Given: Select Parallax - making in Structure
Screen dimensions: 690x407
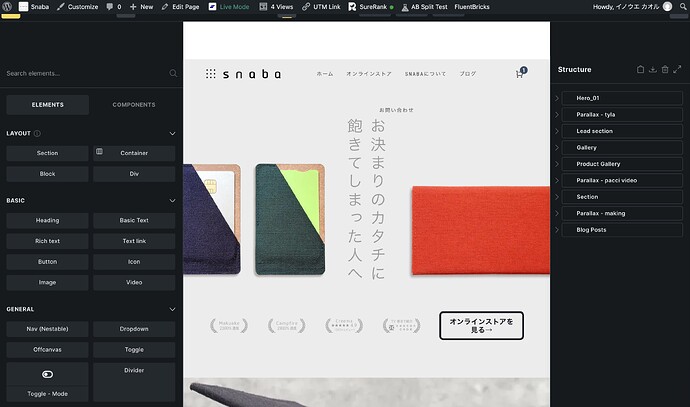Looking at the screenshot, I should 622,213.
